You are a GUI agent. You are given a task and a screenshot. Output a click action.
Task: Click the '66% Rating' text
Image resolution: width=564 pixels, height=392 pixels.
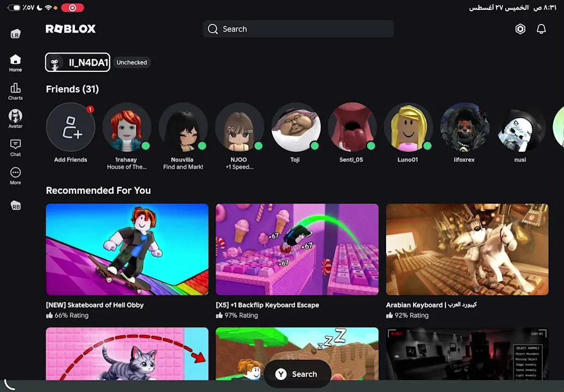(x=71, y=315)
